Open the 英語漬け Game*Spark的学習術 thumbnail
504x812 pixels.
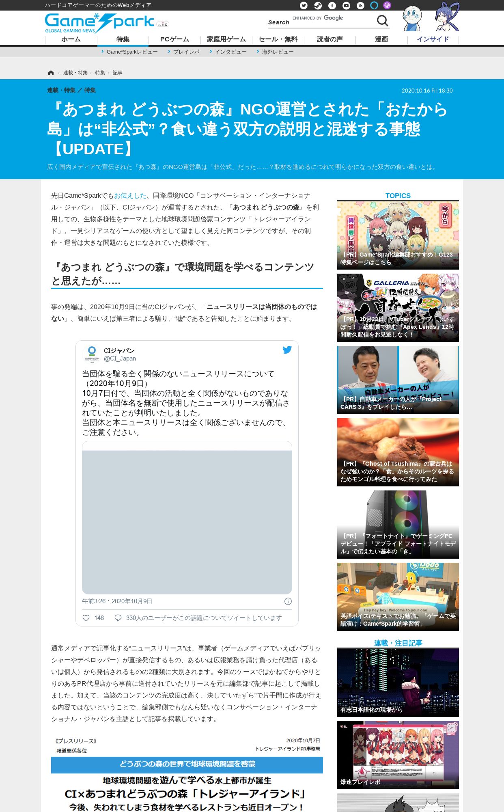[x=398, y=597]
